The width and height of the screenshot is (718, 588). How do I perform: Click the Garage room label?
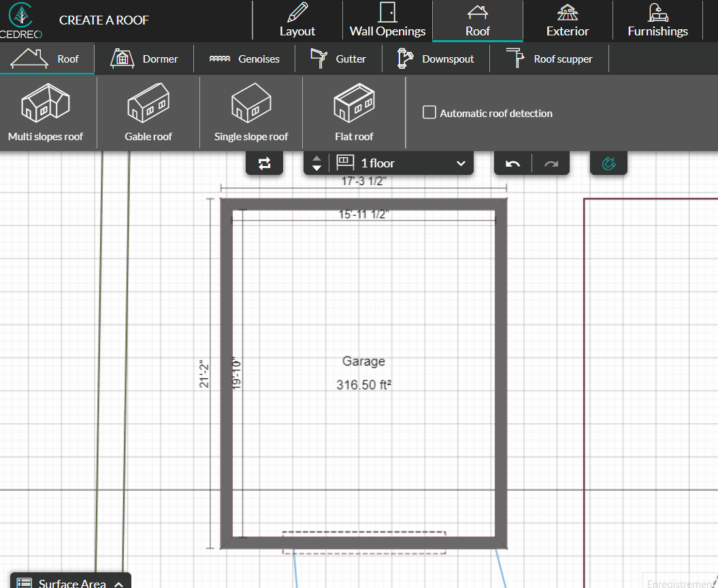(x=363, y=361)
